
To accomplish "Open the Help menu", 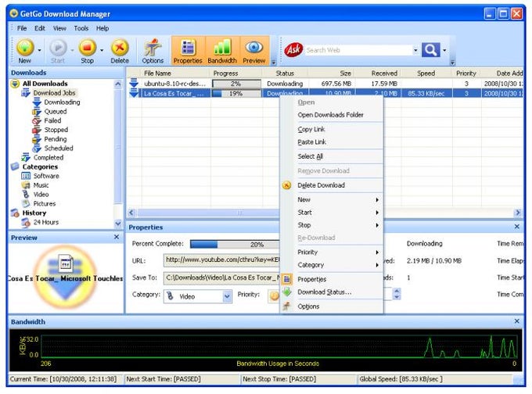I will (x=102, y=28).
